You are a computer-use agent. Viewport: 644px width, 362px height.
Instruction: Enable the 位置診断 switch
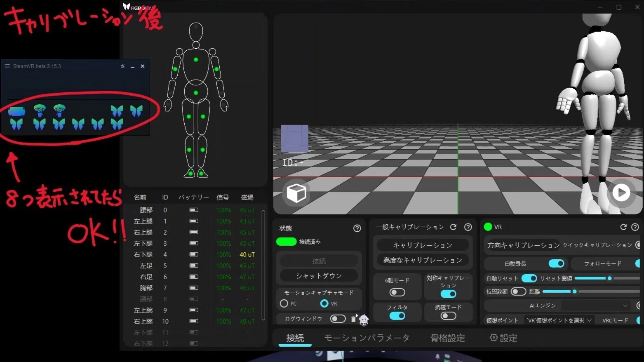coord(518,291)
